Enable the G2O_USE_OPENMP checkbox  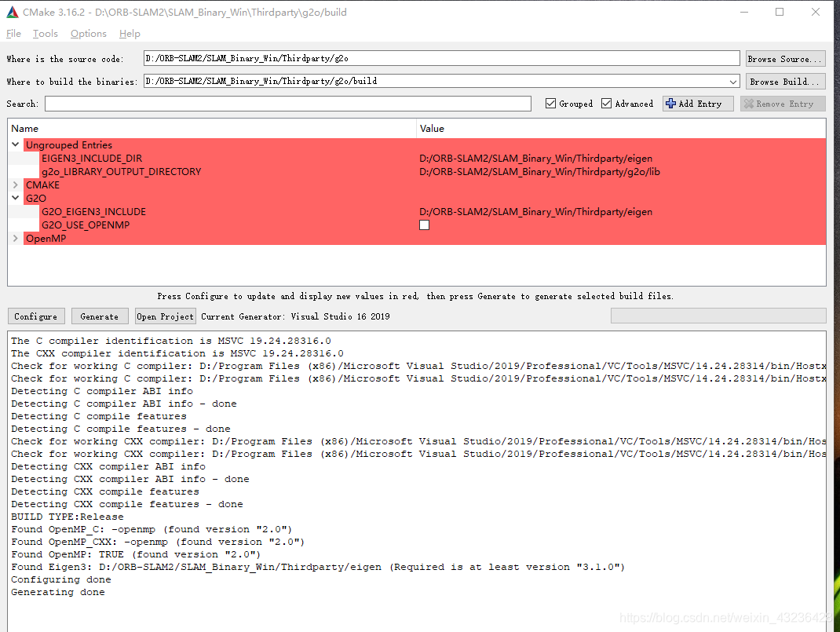click(424, 225)
